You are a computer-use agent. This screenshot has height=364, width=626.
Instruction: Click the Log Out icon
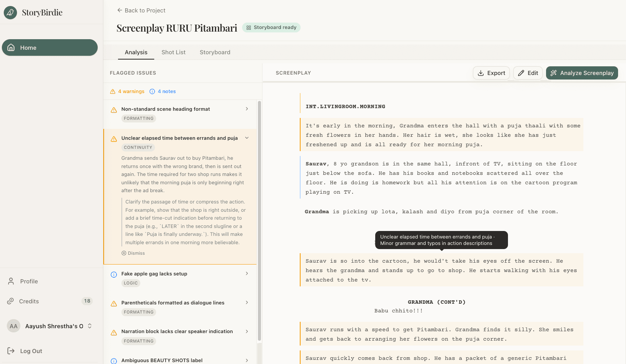pos(10,351)
